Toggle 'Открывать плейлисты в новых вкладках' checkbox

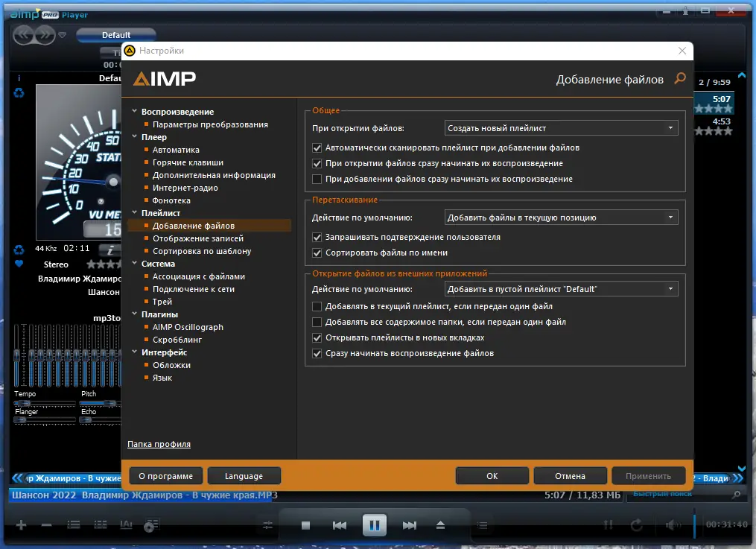pos(317,337)
